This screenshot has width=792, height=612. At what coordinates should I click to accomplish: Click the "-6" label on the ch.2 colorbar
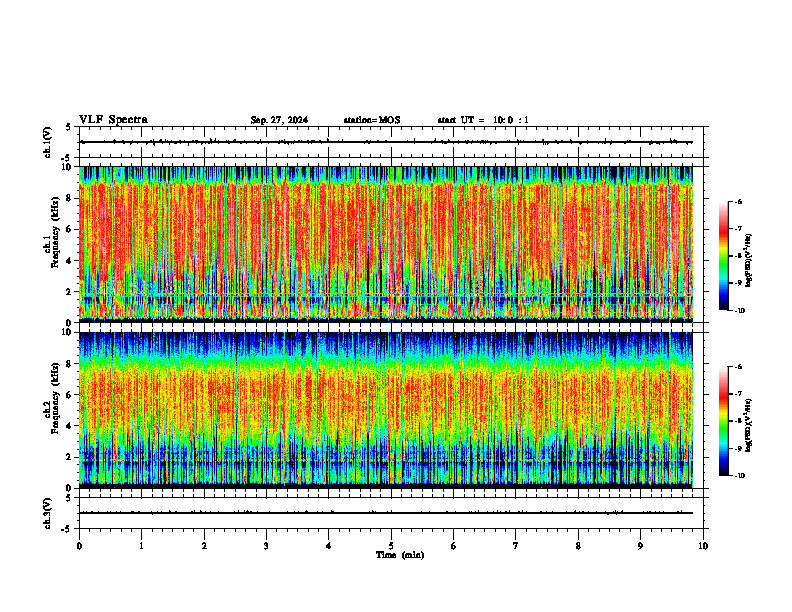[x=738, y=367]
